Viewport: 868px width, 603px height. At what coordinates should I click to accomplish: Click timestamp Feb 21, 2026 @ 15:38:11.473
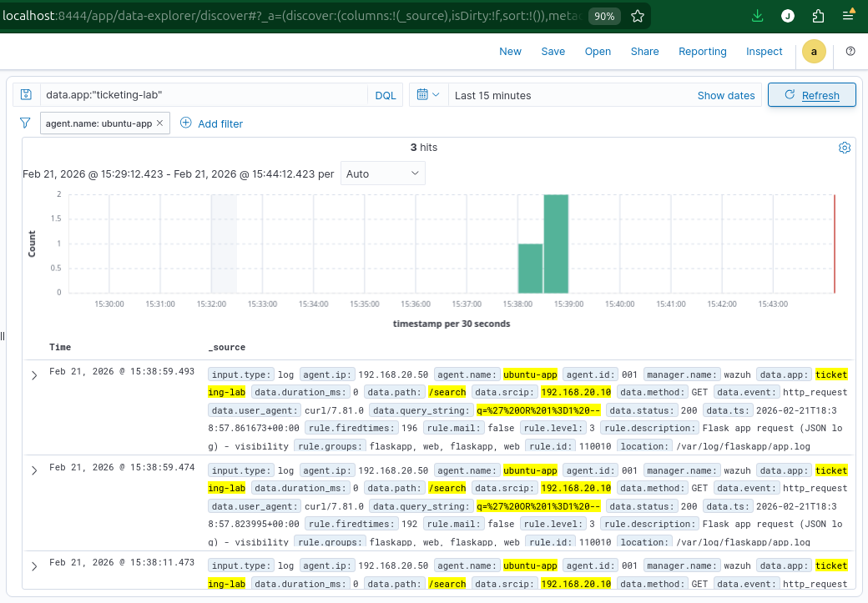[x=122, y=562]
